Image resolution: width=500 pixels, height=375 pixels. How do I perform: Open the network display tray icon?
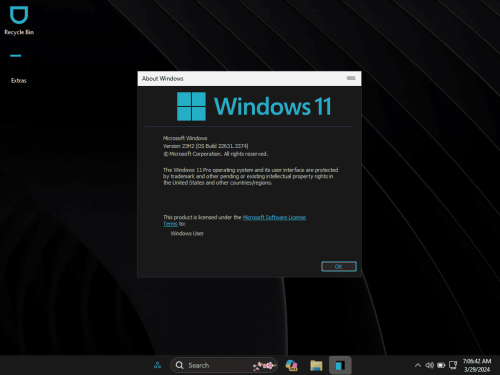point(453,365)
